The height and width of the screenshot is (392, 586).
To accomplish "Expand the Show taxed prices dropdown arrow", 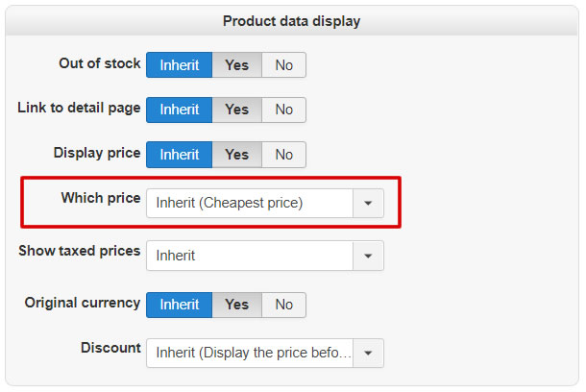I will pos(368,256).
